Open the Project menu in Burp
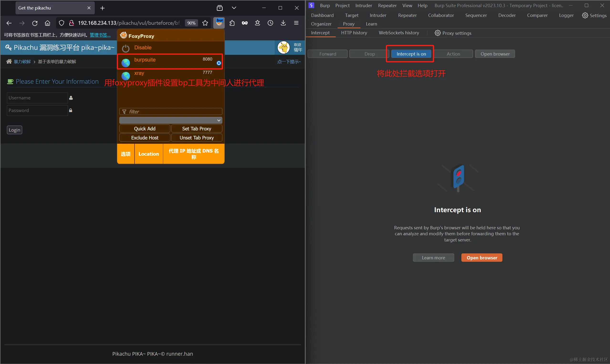 pos(342,5)
